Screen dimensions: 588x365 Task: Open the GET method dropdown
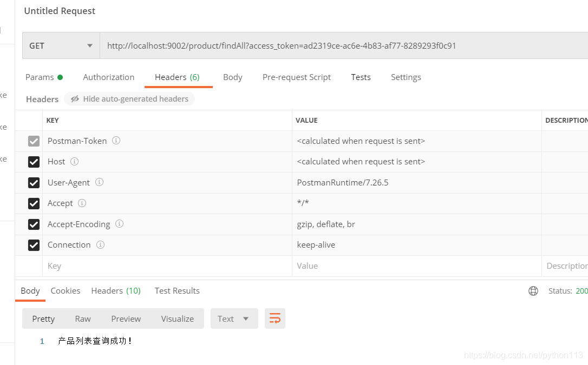[61, 45]
